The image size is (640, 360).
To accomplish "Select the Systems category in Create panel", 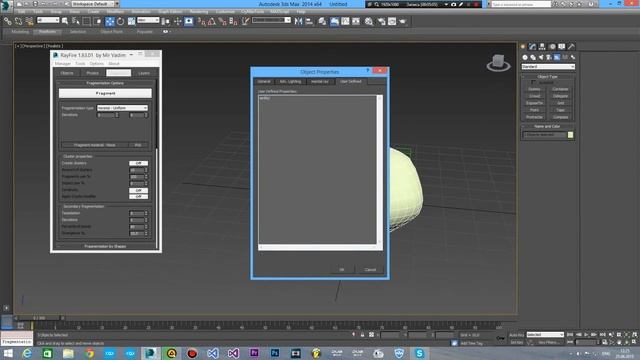I will tap(573, 58).
